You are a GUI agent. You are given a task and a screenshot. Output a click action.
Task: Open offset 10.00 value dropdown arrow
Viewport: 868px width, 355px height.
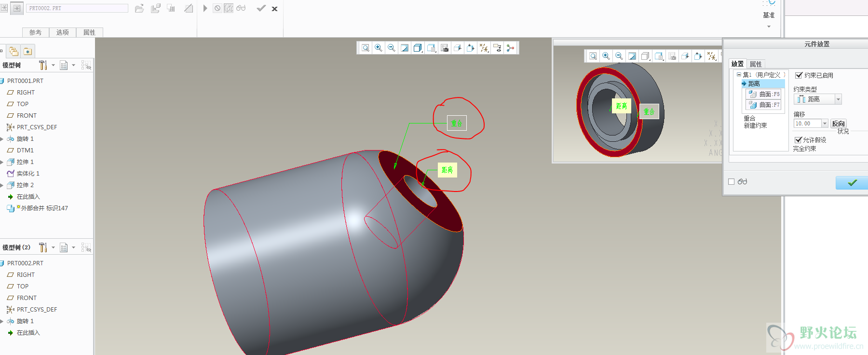pos(825,123)
